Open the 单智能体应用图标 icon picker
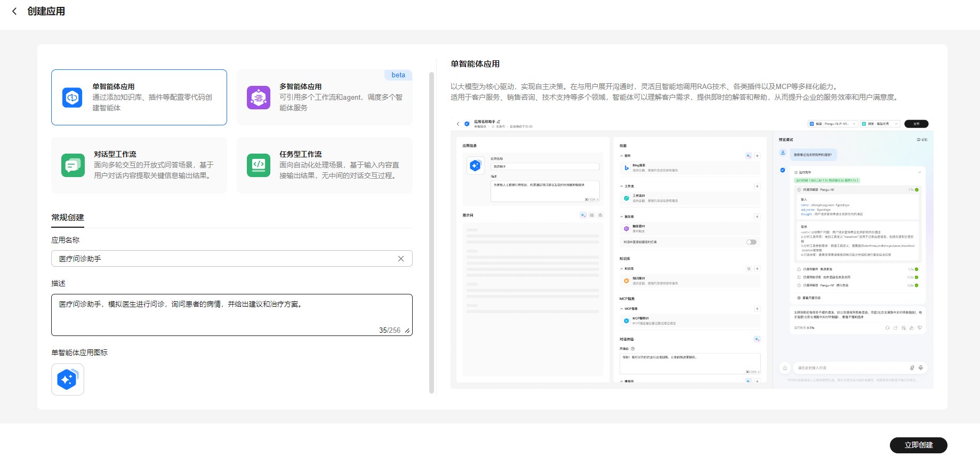This screenshot has width=980, height=464. point(68,379)
